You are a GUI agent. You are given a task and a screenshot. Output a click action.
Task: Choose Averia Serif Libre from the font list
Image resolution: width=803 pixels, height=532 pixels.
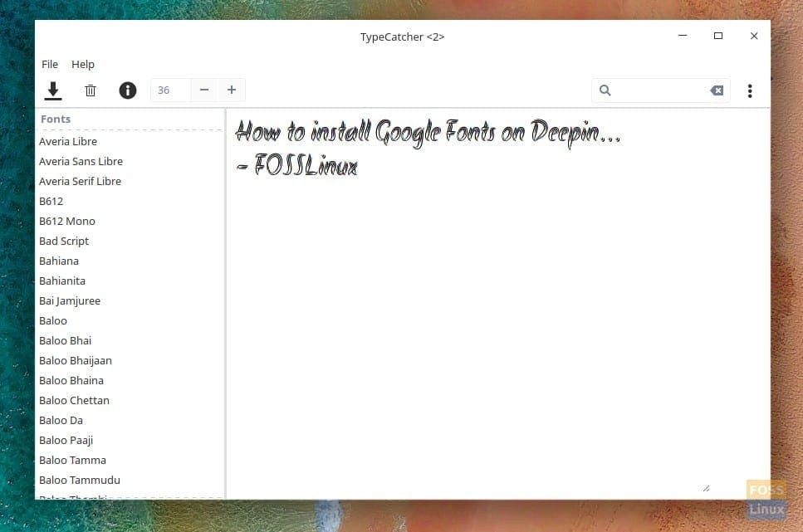(80, 181)
